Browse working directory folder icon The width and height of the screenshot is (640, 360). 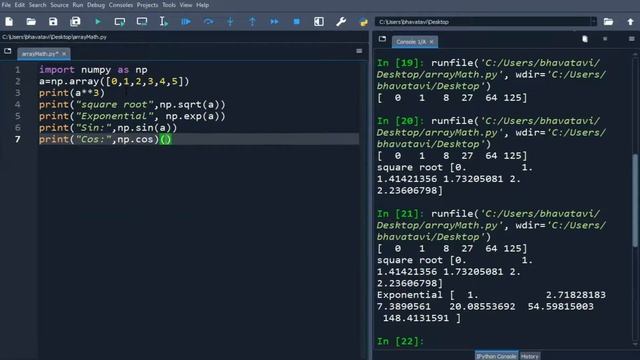pos(608,22)
